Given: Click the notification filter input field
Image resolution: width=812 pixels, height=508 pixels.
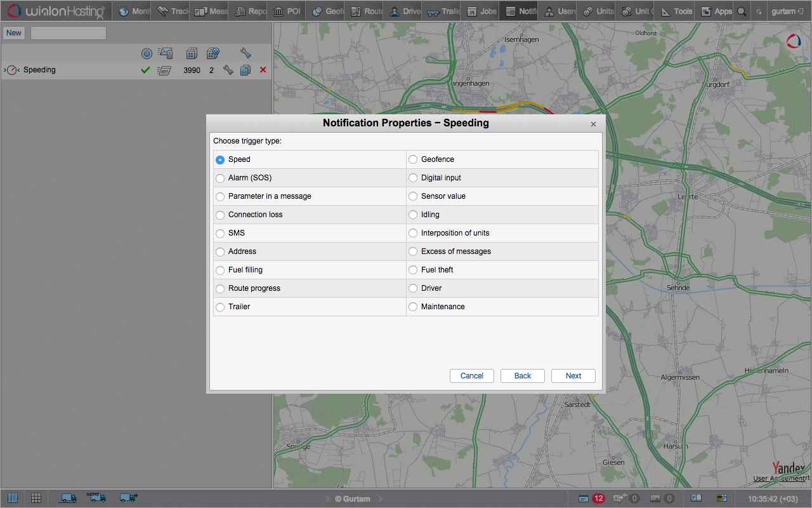Looking at the screenshot, I should tap(68, 33).
